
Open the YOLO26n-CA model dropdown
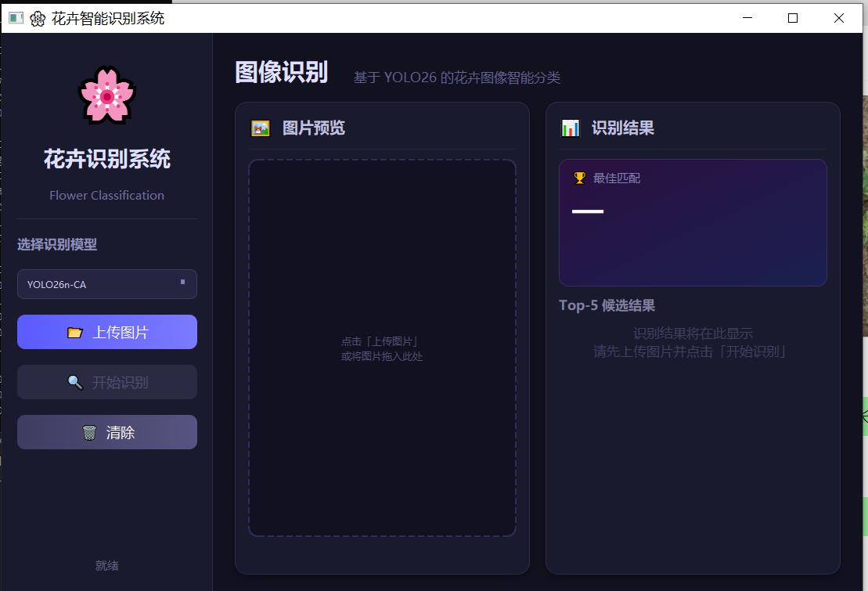click(x=106, y=283)
